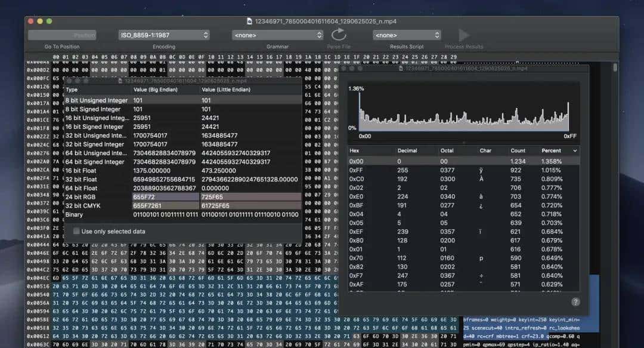Image resolution: width=644 pixels, height=348 pixels.
Task: Minimize the main window with yellow button
Action: point(40,21)
